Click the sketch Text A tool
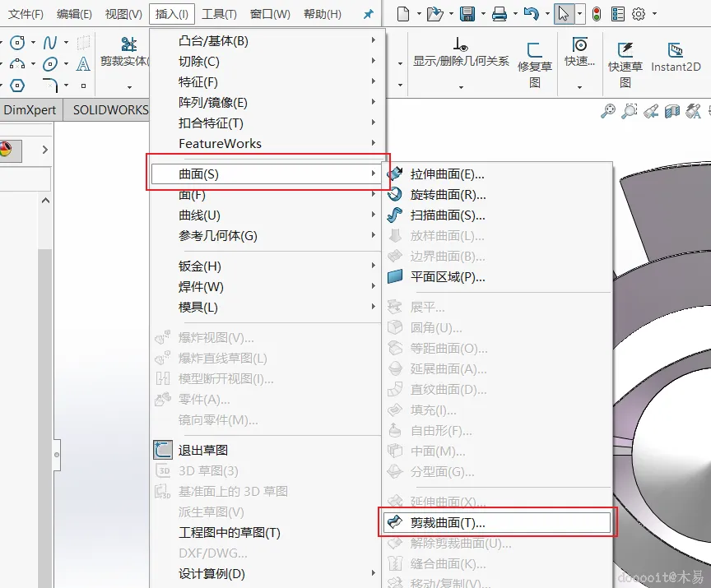Viewport: 711px width, 588px height. point(83,64)
